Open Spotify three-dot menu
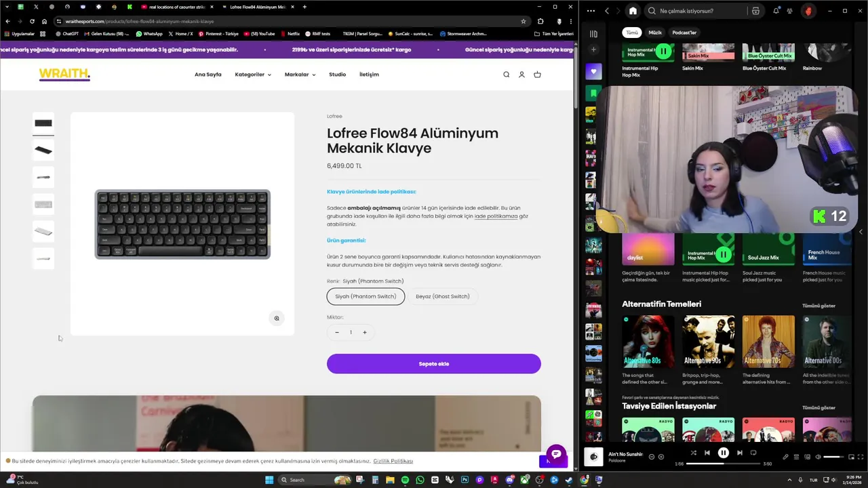 click(591, 11)
